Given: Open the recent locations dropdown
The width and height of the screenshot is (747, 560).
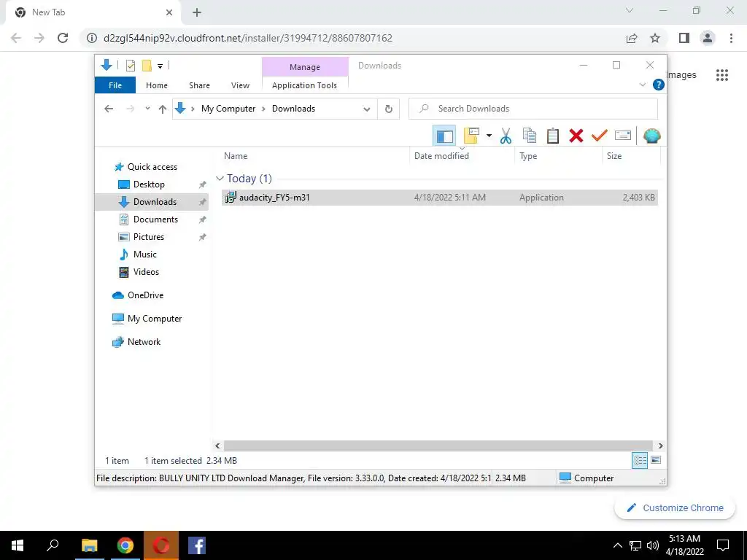Looking at the screenshot, I should [x=147, y=109].
